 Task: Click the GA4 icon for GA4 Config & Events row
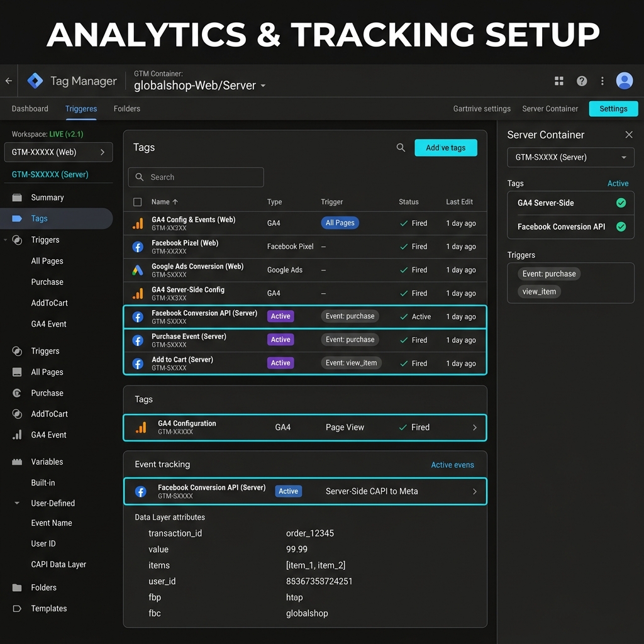(x=138, y=223)
